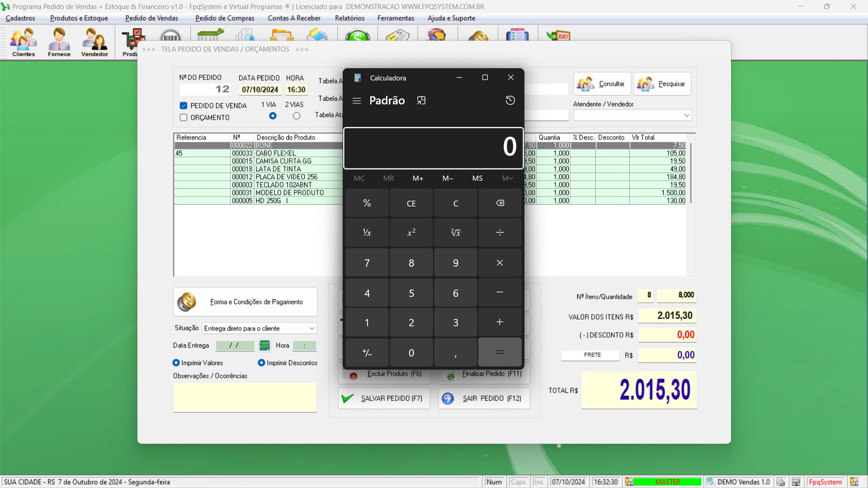Click the users icon at status bar far right

[x=854, y=482]
